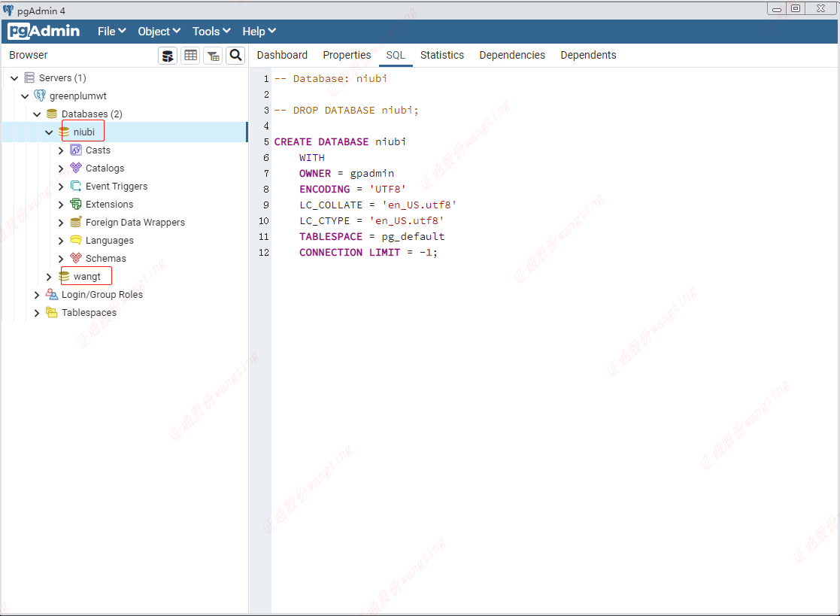Switch to the Properties tab
840x616 pixels.
click(x=347, y=55)
